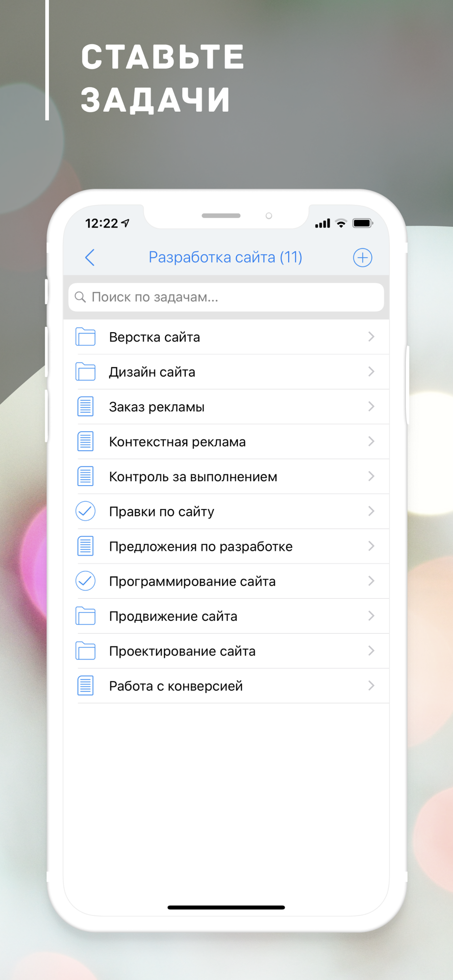The height and width of the screenshot is (980, 453).
Task: Open Дизайн сайта via its chevron
Action: (x=371, y=371)
